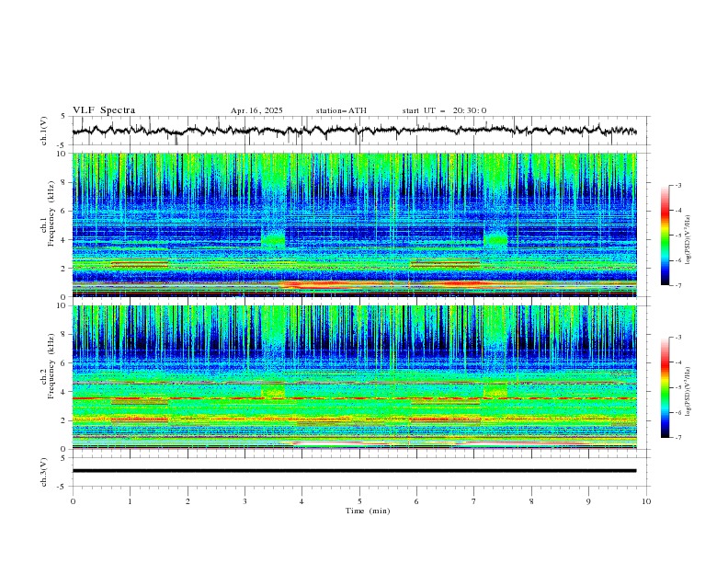Click the "station=ATH" header label
Image resolution: width=728 pixels, height=563 pixels.
click(x=341, y=110)
